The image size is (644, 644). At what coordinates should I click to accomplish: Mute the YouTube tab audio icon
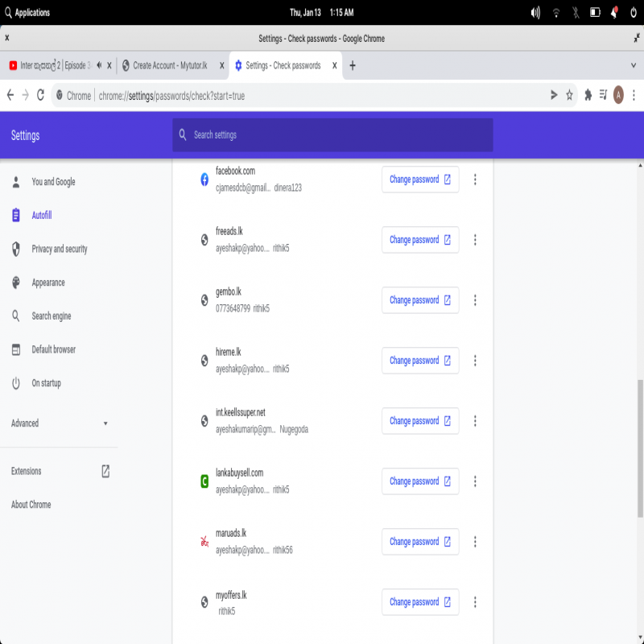(x=98, y=65)
